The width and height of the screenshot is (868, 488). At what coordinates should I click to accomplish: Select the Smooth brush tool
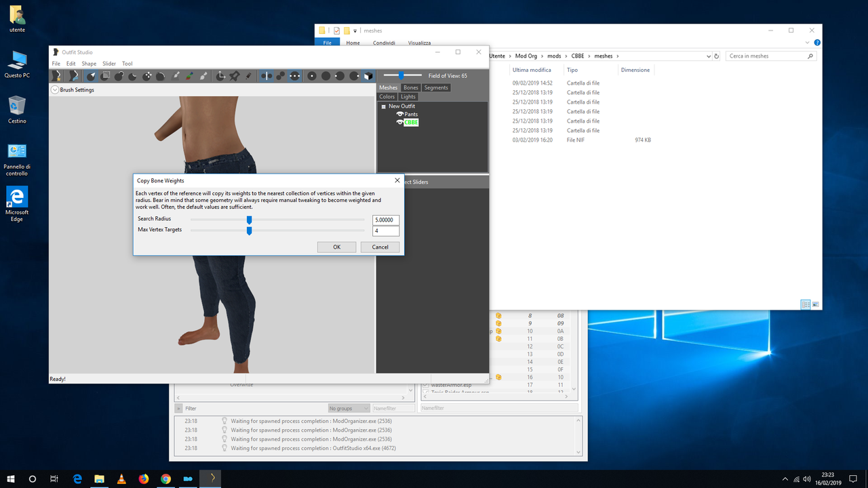click(x=161, y=76)
